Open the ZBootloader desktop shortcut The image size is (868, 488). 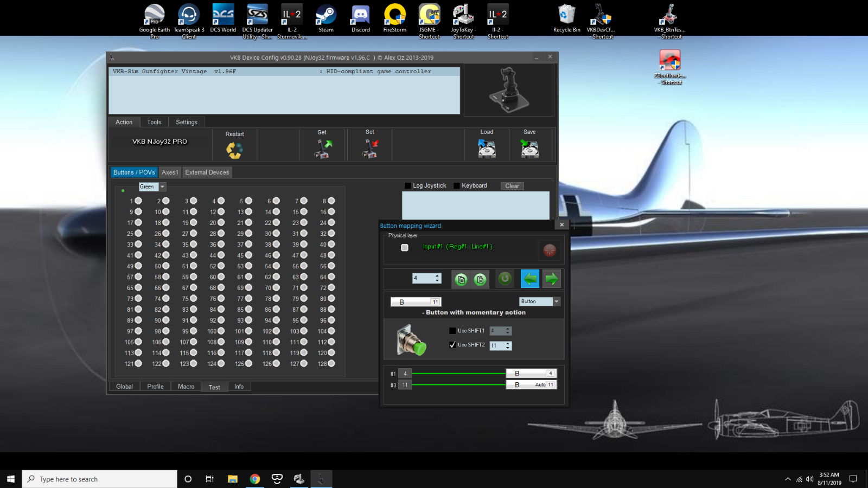[670, 67]
